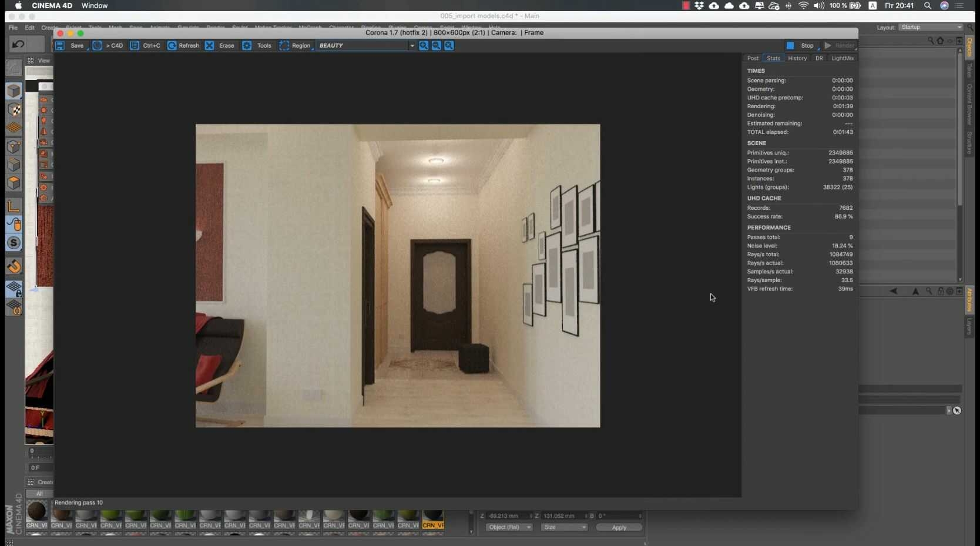
Task: Click the Save icon in VFB toolbar
Action: tap(60, 45)
